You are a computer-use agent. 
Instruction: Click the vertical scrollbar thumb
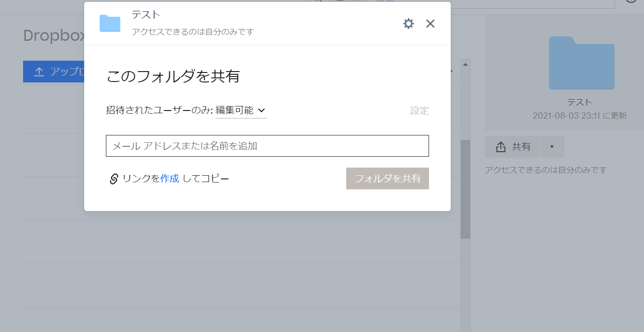(x=465, y=189)
